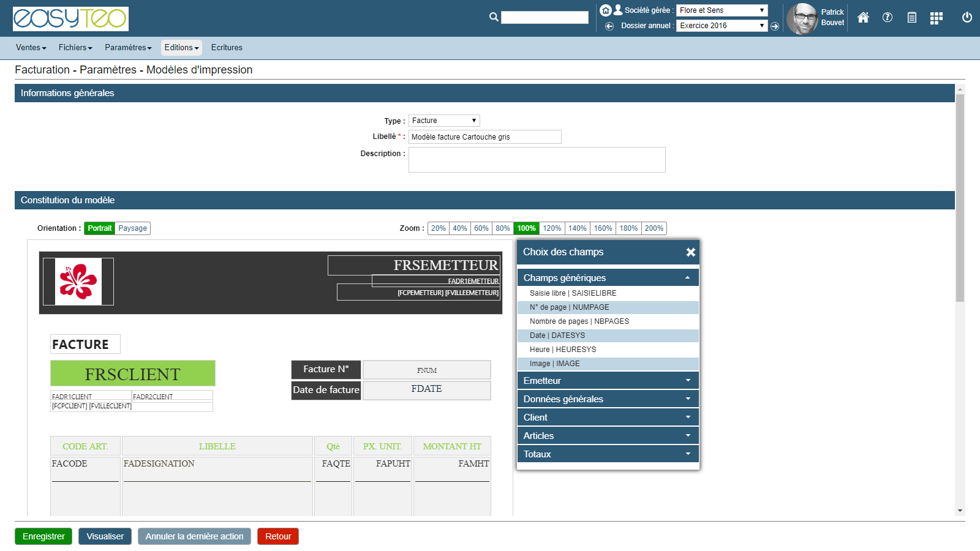Viewport: 980px width, 551px height.
Task: Open the Type dropdown showing Facture
Action: coord(444,121)
